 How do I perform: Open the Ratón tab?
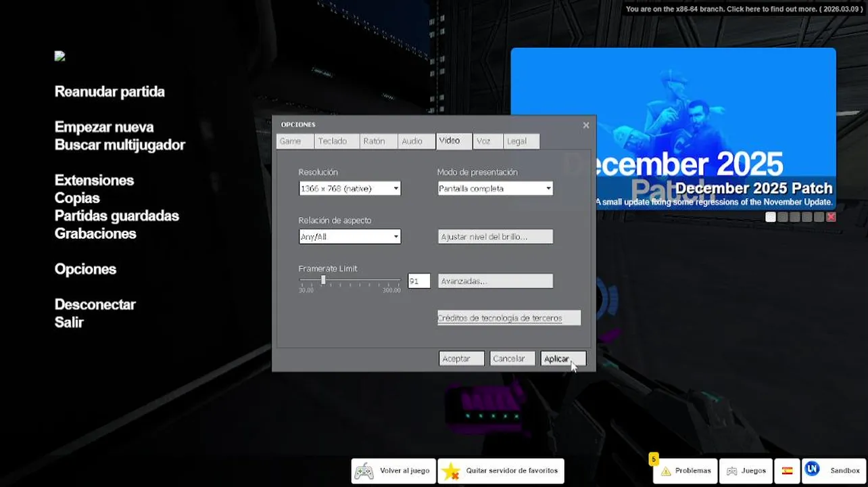point(378,141)
